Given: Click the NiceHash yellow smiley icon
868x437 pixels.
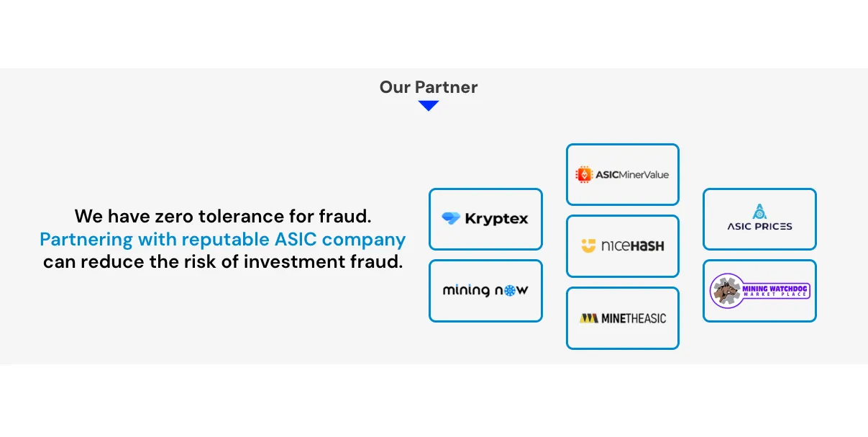Looking at the screenshot, I should [x=588, y=246].
